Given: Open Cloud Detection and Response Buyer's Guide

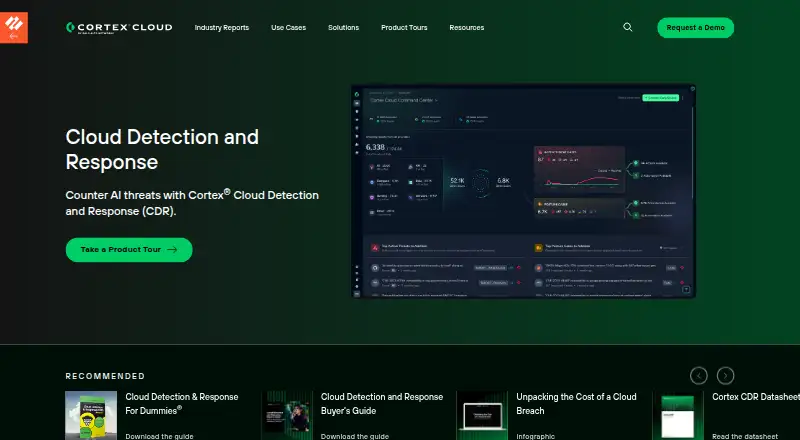Looking at the screenshot, I should (382, 404).
